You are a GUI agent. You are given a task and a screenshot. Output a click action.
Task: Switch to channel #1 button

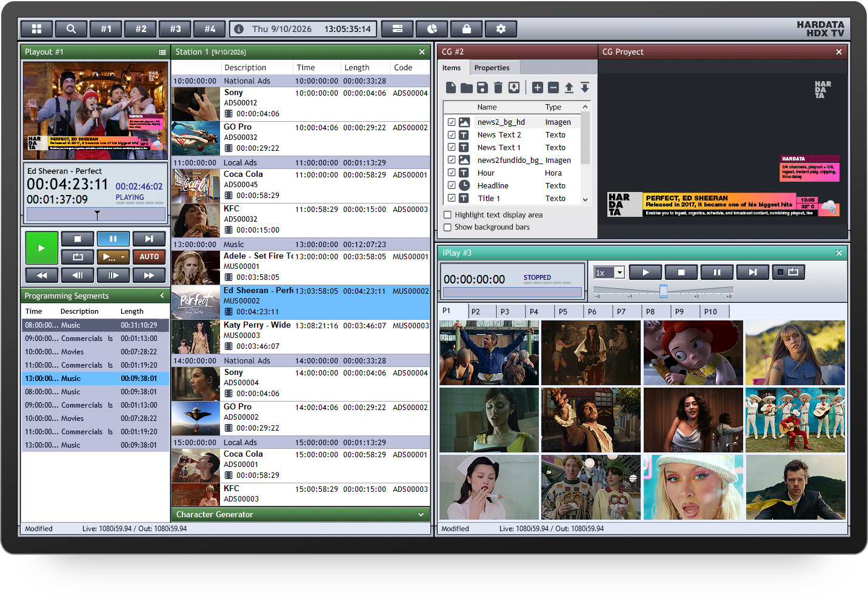pyautogui.click(x=106, y=28)
